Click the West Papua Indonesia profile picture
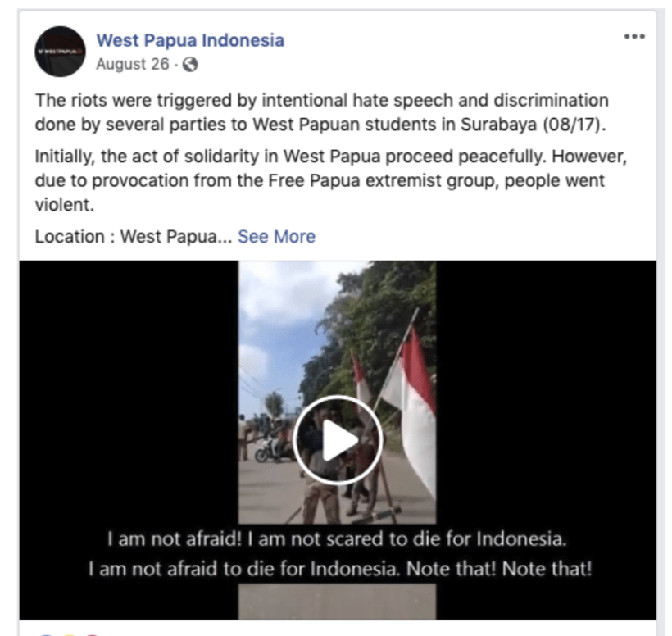 pyautogui.click(x=60, y=52)
